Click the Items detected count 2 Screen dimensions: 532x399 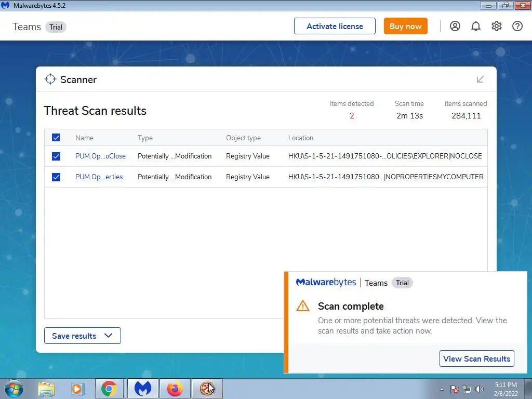(352, 116)
